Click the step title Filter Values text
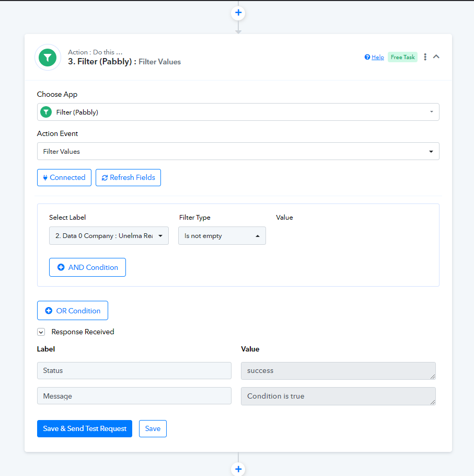Screen dimensions: 474x476 click(159, 62)
